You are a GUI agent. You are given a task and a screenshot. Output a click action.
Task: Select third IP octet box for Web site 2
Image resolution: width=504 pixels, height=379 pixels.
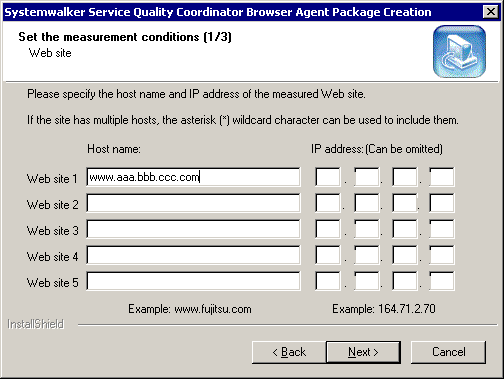coord(405,203)
